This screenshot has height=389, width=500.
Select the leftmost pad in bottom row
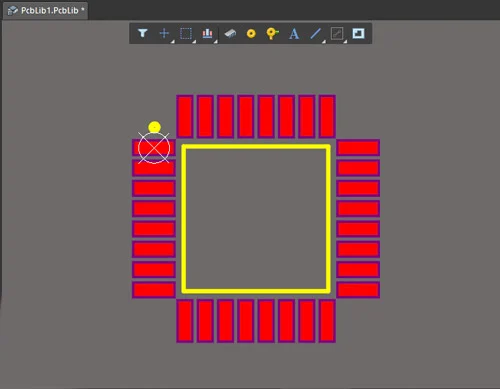click(x=185, y=321)
